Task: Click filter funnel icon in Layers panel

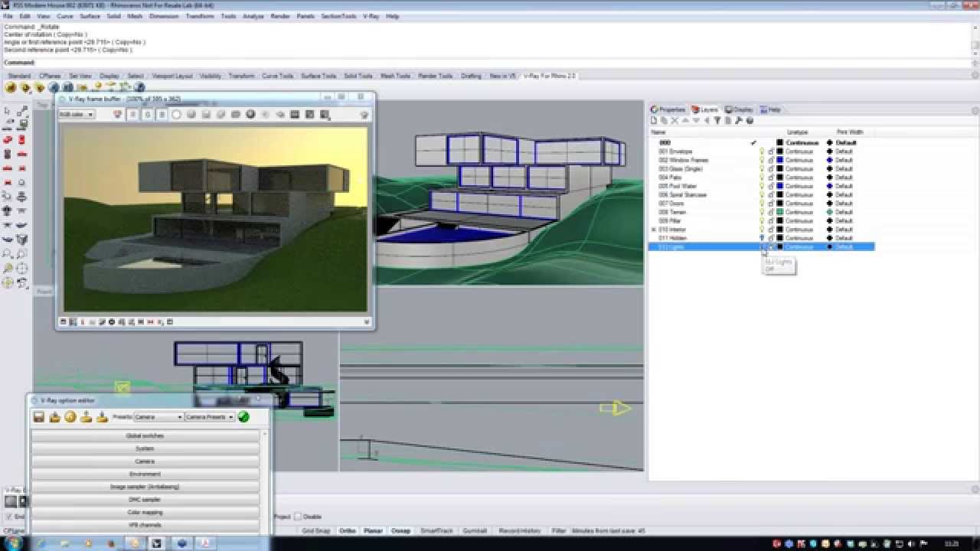Action: (x=717, y=121)
